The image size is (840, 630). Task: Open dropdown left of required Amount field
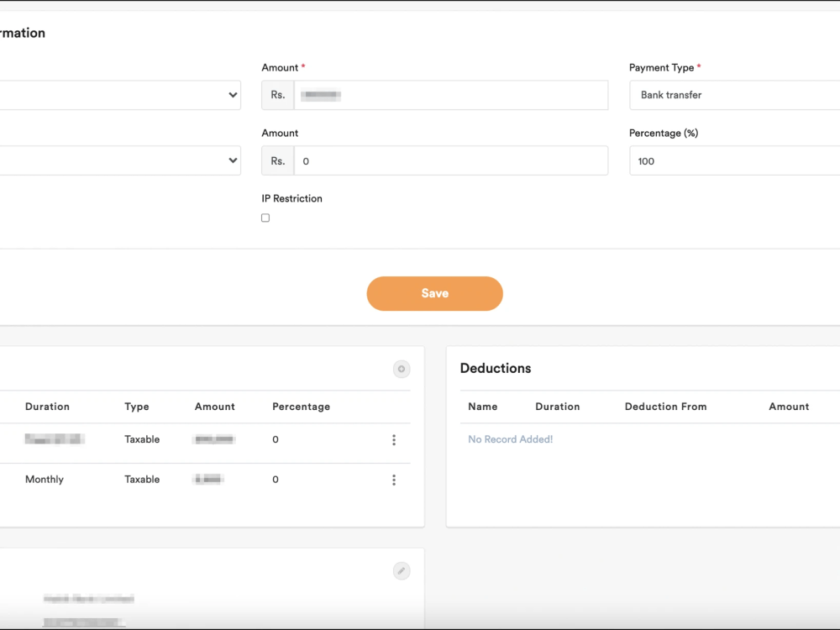click(x=120, y=95)
